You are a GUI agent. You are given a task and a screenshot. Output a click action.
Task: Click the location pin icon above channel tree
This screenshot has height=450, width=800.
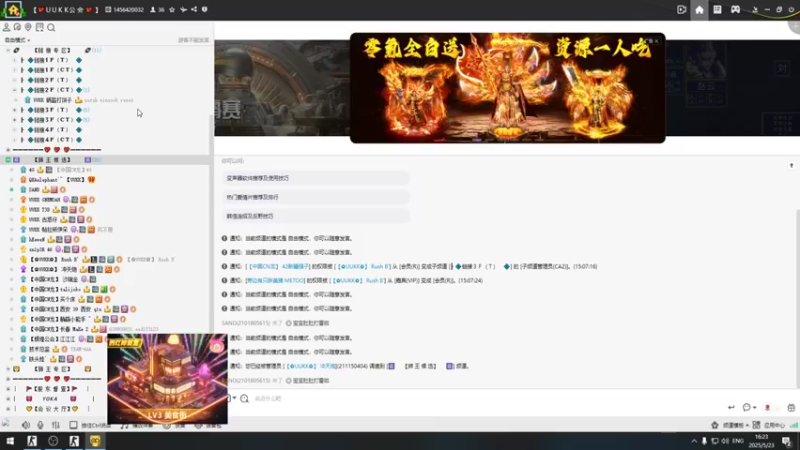[28, 27]
